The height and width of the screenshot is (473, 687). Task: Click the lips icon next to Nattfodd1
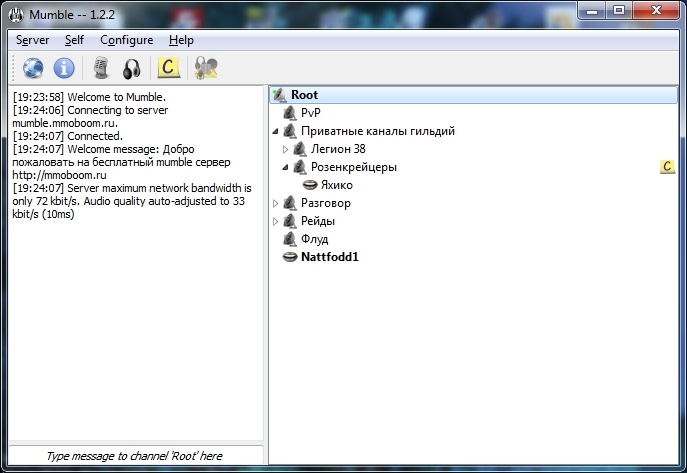tap(290, 257)
